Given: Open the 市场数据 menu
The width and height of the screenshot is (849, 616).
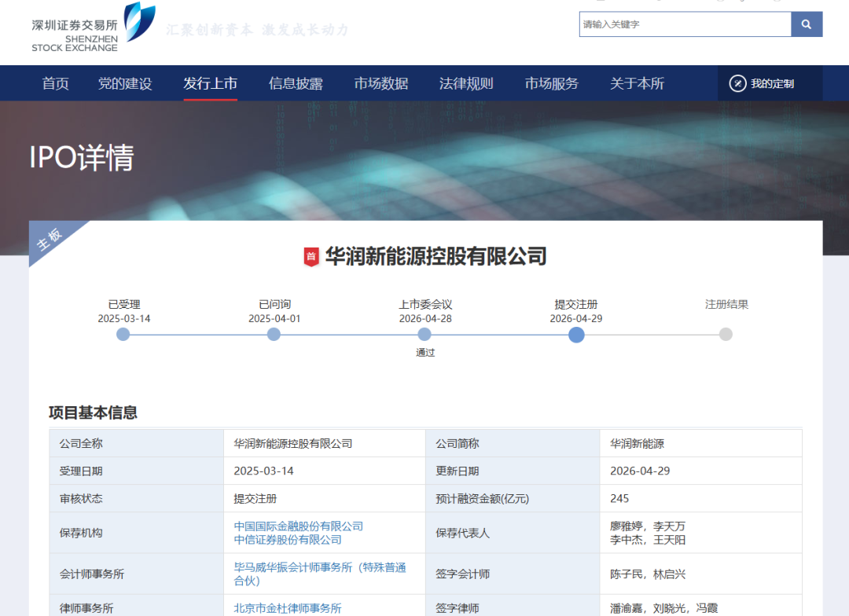Looking at the screenshot, I should [x=381, y=83].
